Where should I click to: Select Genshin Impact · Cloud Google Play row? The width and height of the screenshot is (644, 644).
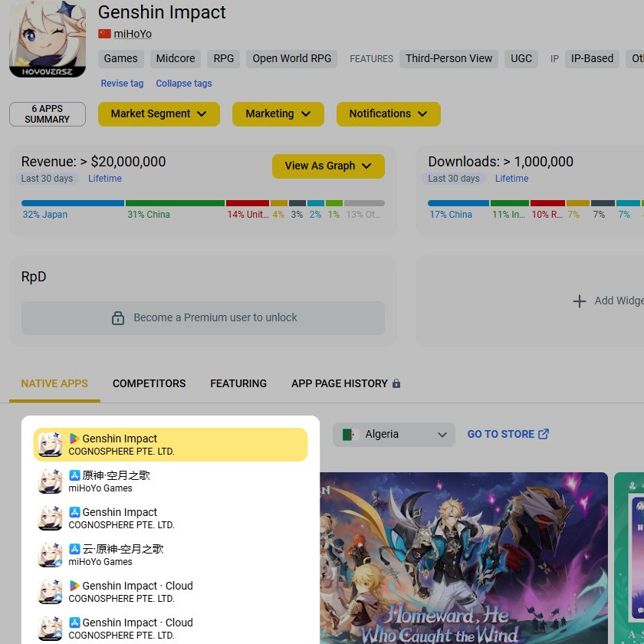170,592
